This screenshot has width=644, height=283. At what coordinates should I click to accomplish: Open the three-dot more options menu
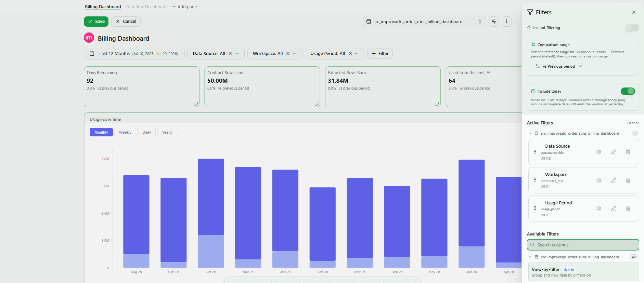click(x=507, y=22)
